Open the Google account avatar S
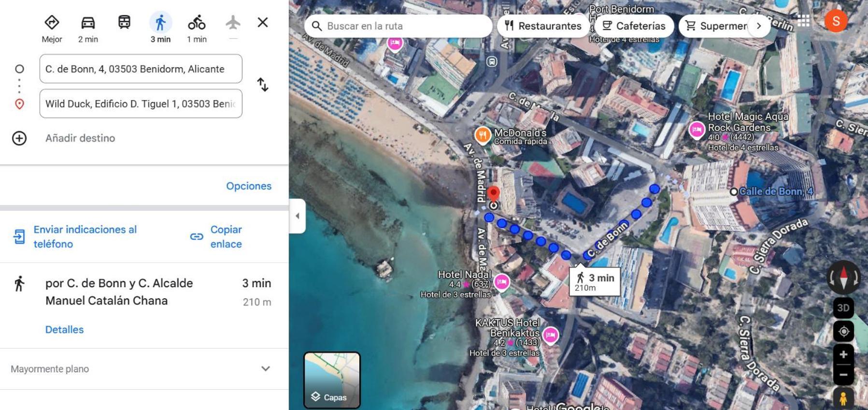Image resolution: width=868 pixels, height=410 pixels. point(836,21)
